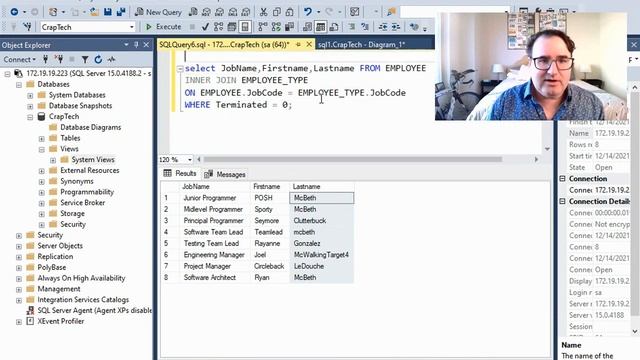Select Database Diagrams in tree
The width and height of the screenshot is (640, 360).
coord(91,127)
